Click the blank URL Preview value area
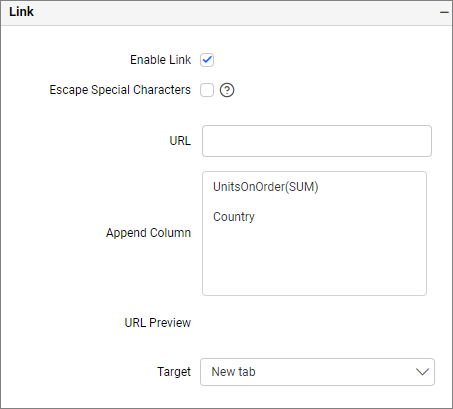The height and width of the screenshot is (409, 453). tap(317, 323)
